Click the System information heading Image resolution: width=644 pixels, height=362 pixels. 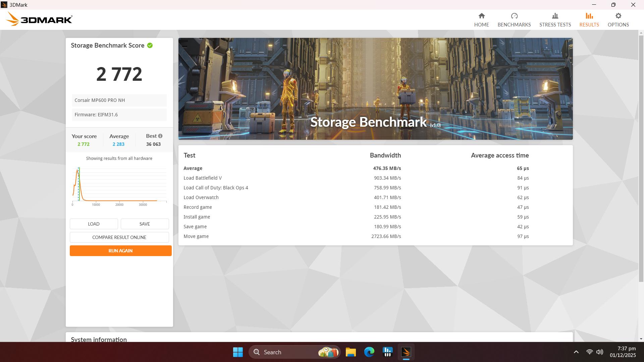pos(99,339)
